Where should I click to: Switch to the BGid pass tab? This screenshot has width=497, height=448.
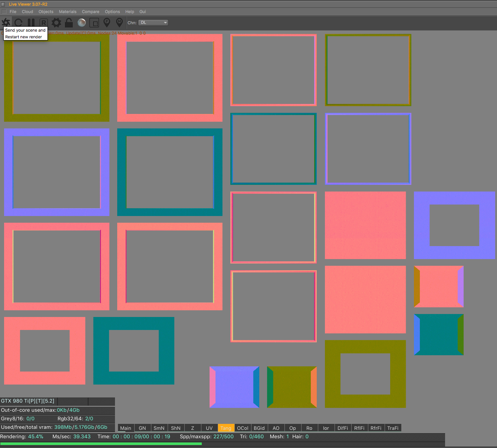click(259, 428)
